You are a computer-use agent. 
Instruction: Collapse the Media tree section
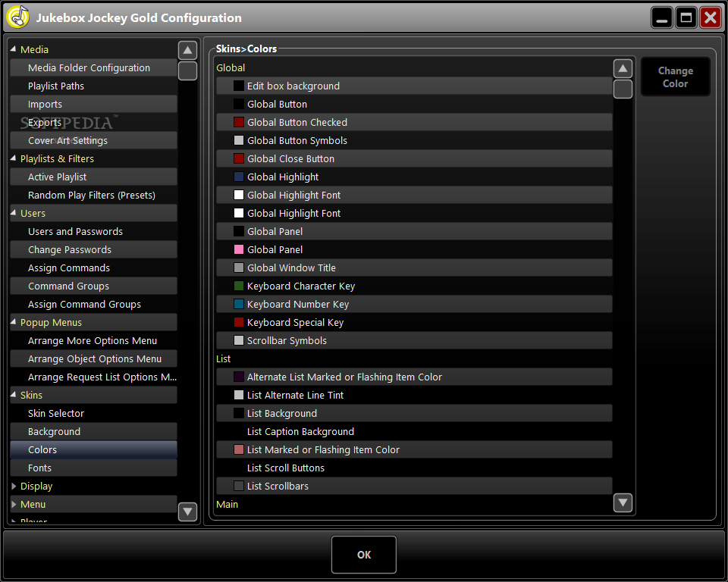[x=14, y=48]
